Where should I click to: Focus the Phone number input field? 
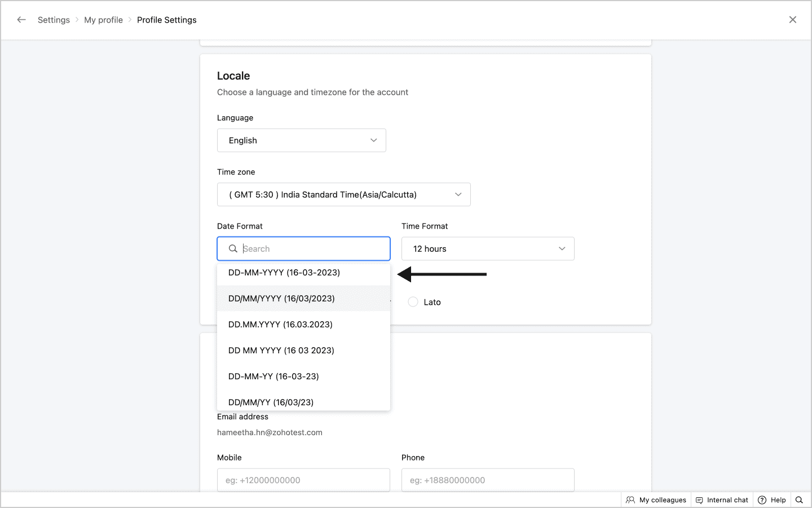(x=488, y=480)
